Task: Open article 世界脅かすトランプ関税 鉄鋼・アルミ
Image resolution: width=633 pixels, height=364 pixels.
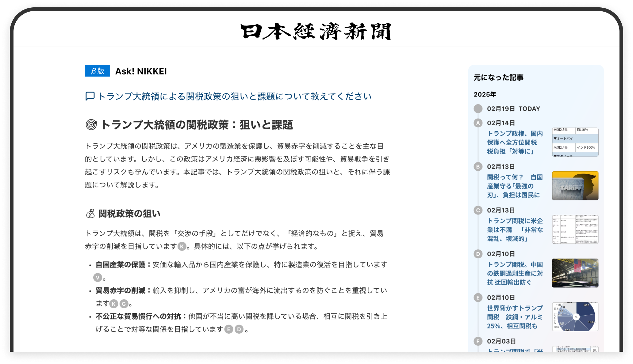Action: click(x=515, y=317)
